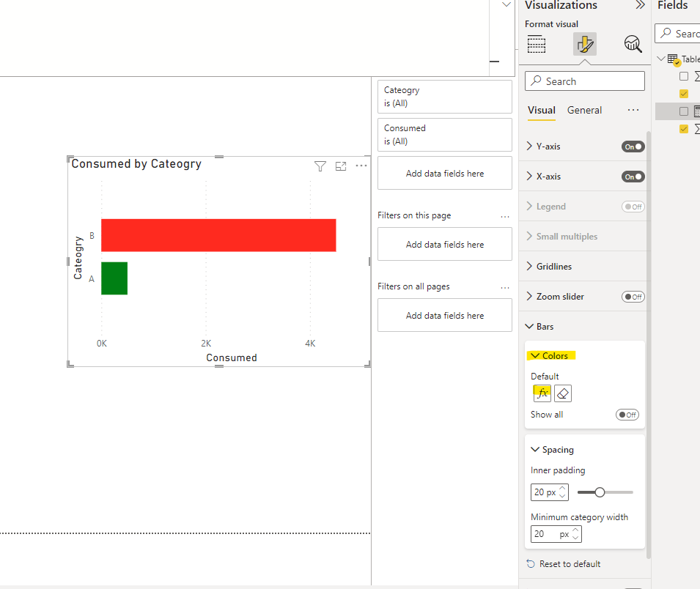Screen dimensions: 700x589
Task: Check the first unchecked field checkbox
Action: [683, 76]
